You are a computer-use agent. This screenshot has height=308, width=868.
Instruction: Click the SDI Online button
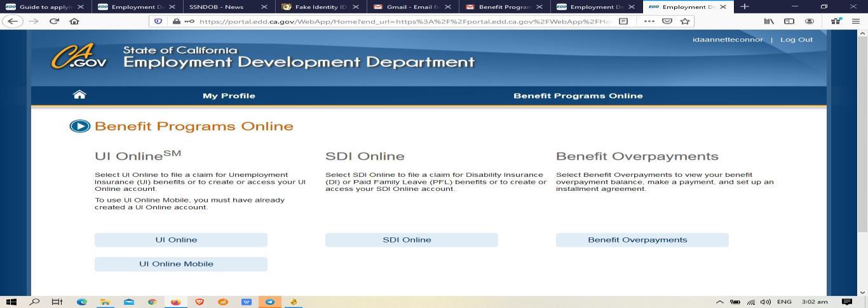[412, 240]
